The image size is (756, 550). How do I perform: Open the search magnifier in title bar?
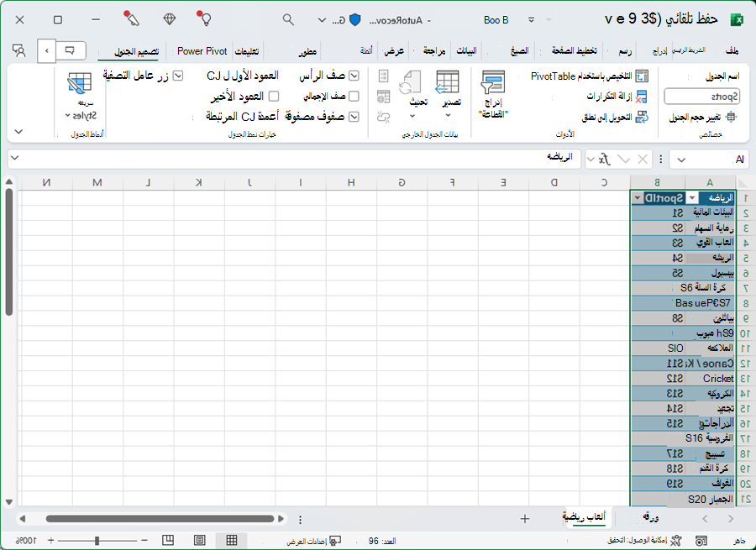point(288,20)
